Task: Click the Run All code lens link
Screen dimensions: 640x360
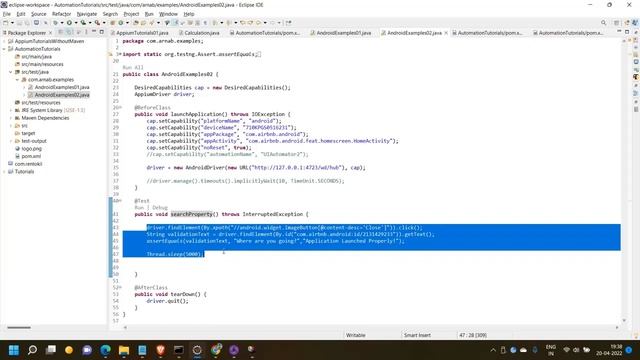Action: pyautogui.click(x=133, y=67)
